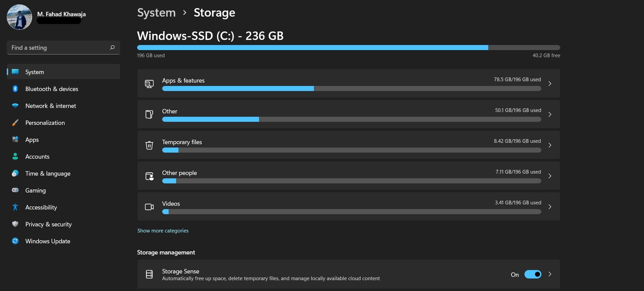
Task: Click the Accessibility figure icon
Action: (x=16, y=207)
